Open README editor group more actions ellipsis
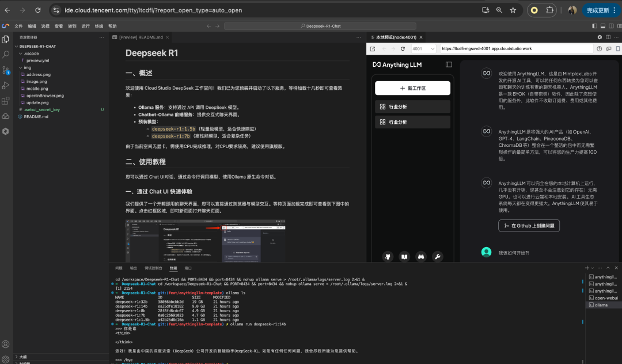 click(359, 37)
